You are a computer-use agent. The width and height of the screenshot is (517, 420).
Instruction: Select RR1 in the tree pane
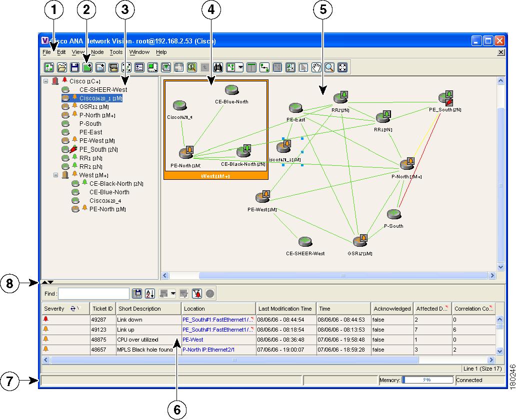pyautogui.click(x=90, y=158)
